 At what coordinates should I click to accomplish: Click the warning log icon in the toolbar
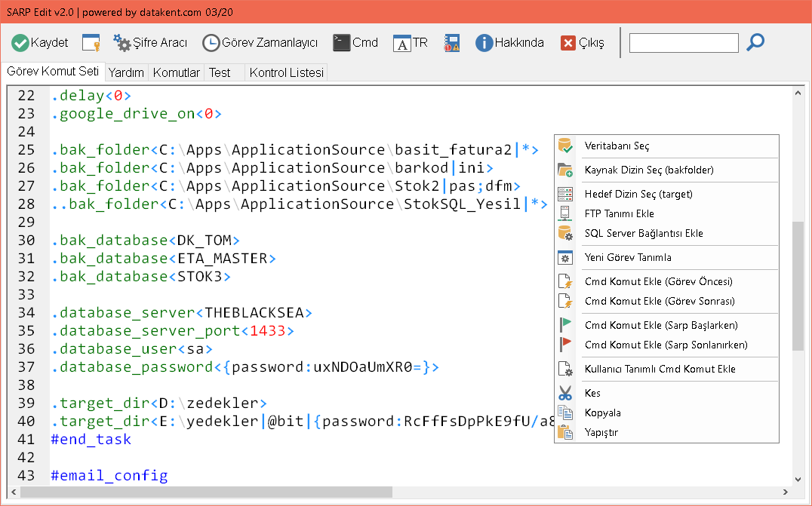click(x=451, y=43)
